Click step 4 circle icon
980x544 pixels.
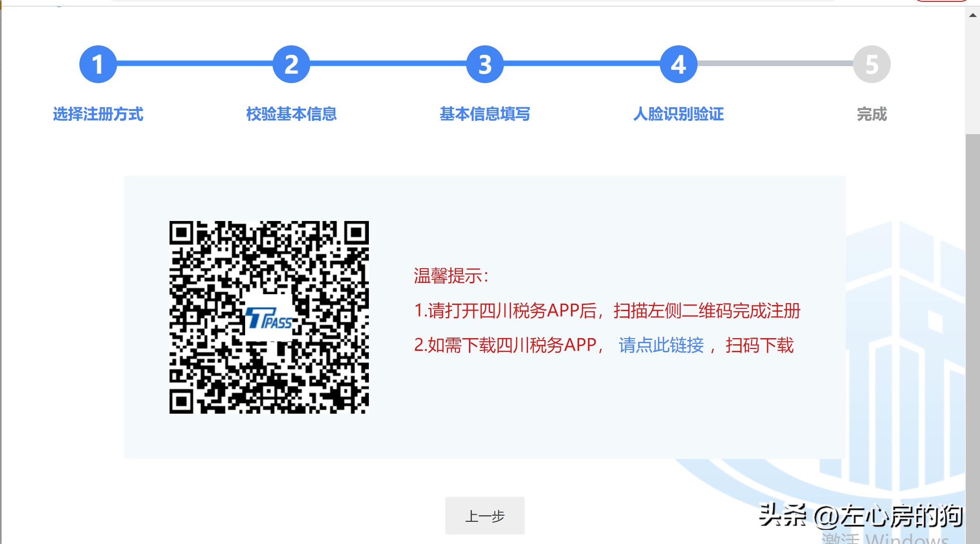pyautogui.click(x=678, y=64)
